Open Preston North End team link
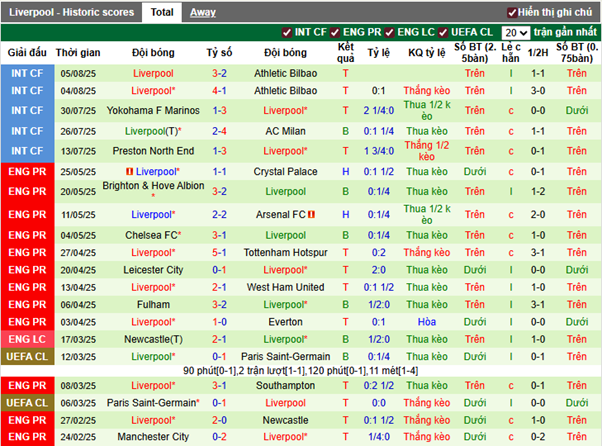Screen dimensions: 602x446 [153, 151]
